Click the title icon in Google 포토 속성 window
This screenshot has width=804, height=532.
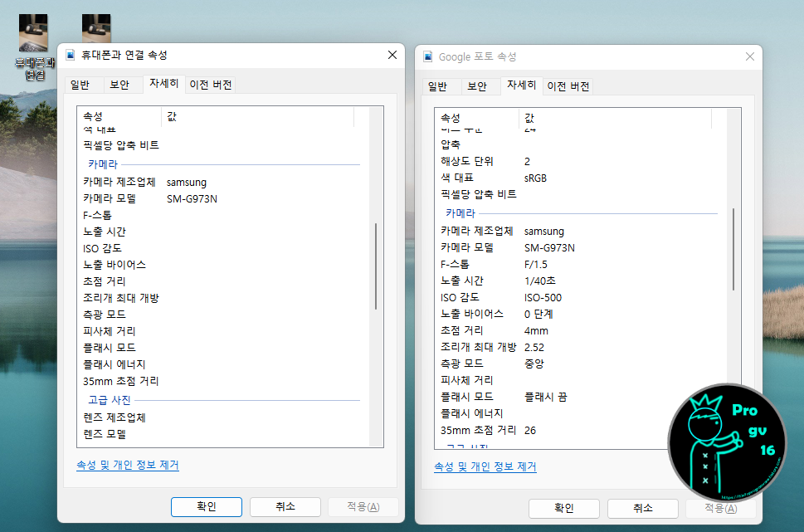point(427,56)
